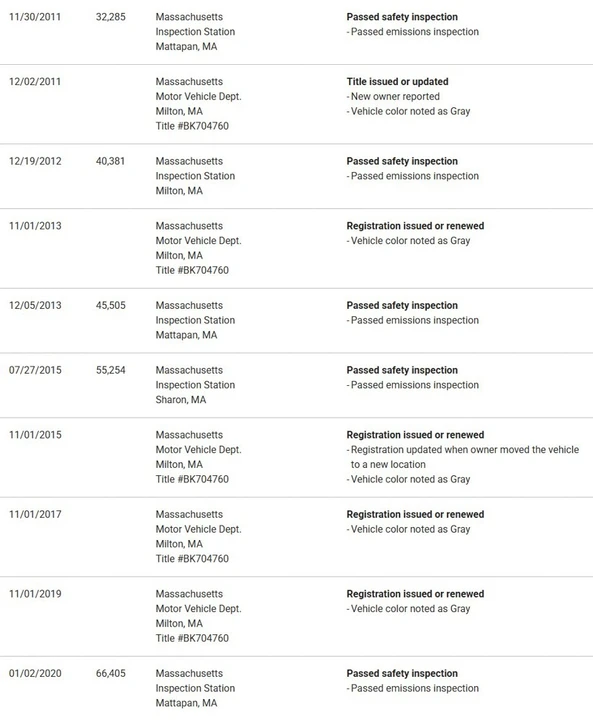The width and height of the screenshot is (593, 720).
Task: Click the 32,285 mileage reading
Action: coord(111,17)
